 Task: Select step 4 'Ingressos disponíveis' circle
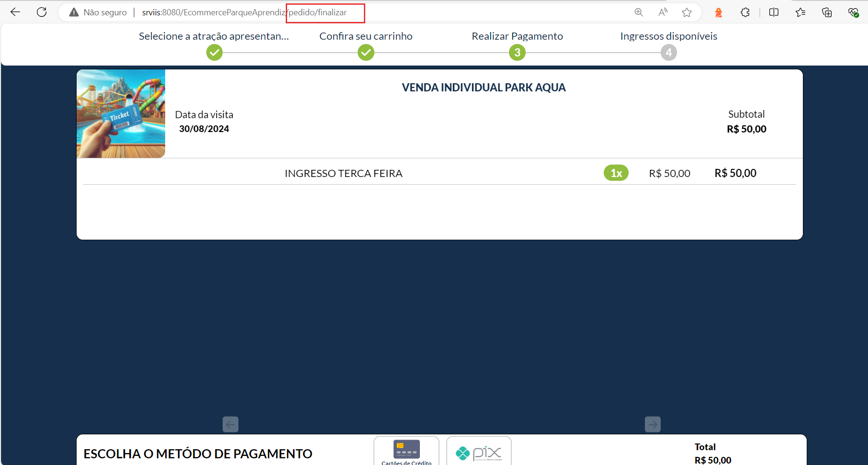(668, 53)
